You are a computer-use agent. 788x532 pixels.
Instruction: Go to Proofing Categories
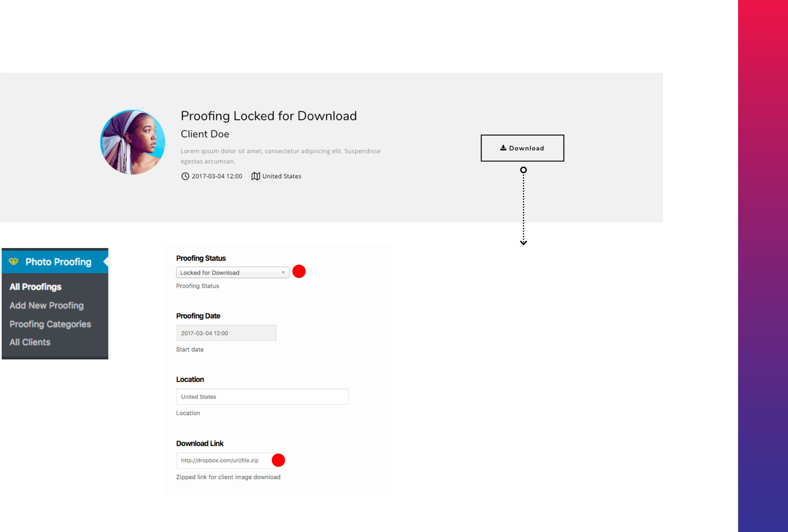pyautogui.click(x=50, y=324)
